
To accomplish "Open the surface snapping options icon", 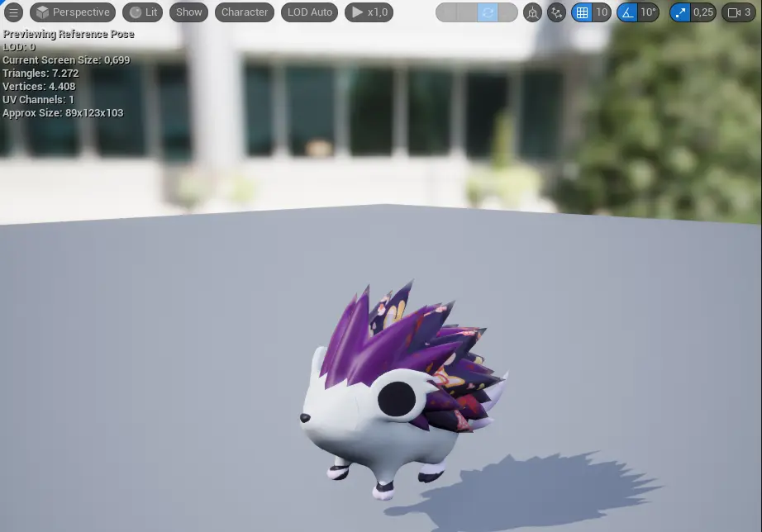I will [556, 12].
